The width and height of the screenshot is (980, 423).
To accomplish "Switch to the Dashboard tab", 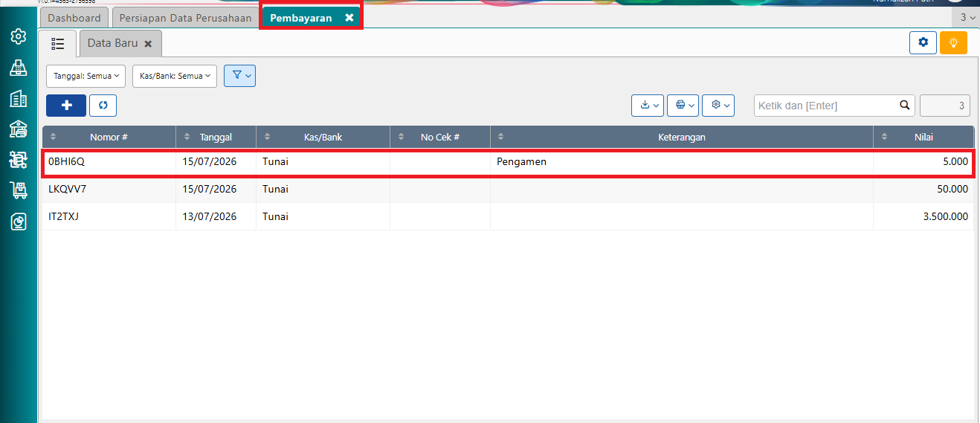I will (74, 18).
